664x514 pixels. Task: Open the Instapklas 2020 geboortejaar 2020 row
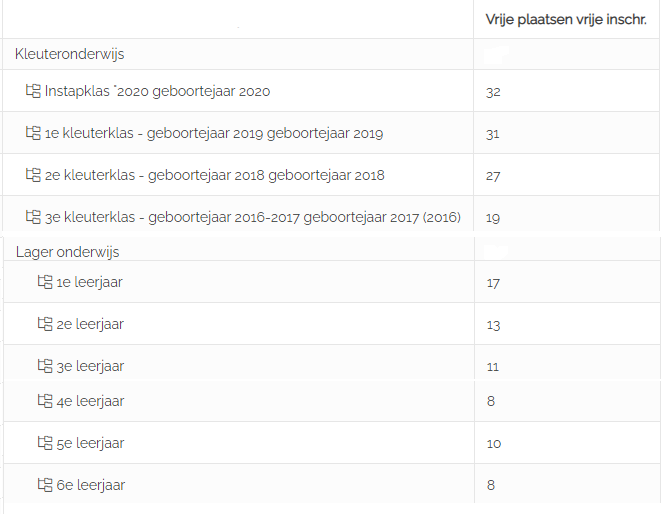coord(331,91)
